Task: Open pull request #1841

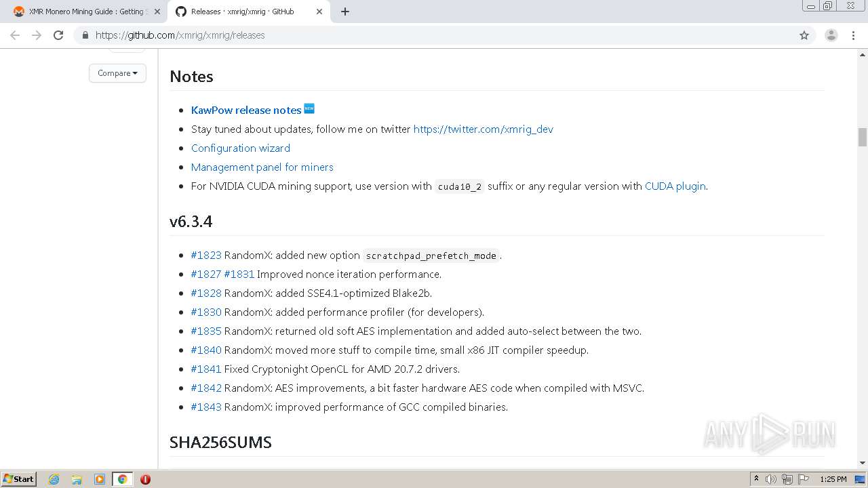Action: 206,369
